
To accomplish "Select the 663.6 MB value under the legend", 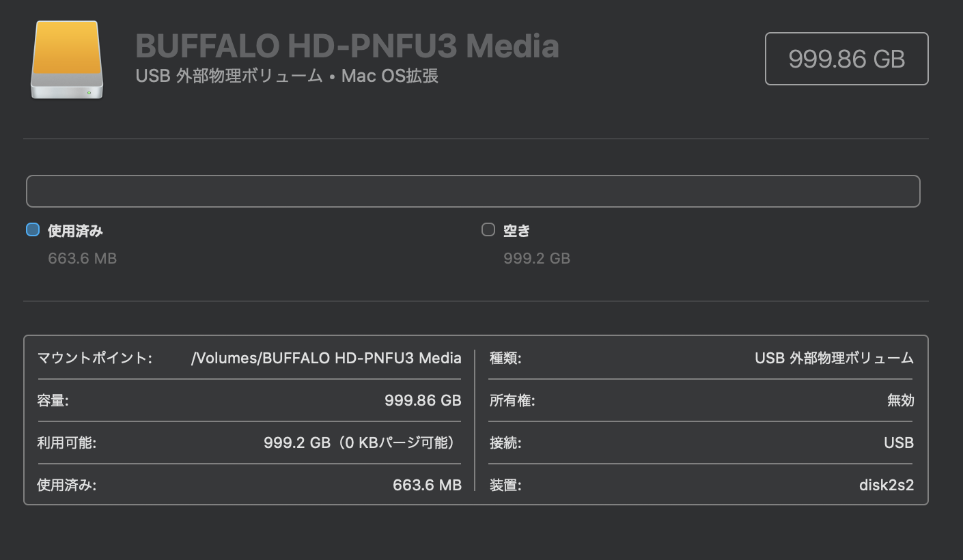I will (x=82, y=258).
